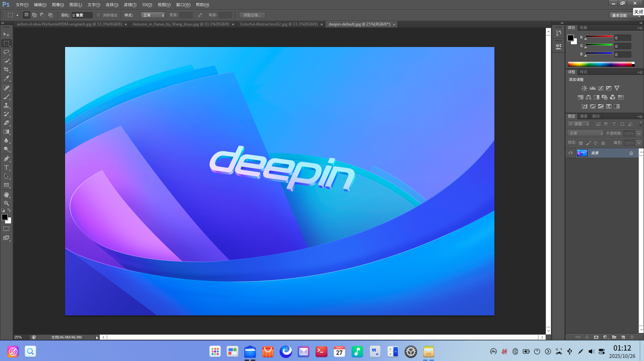This screenshot has height=361, width=644.
Task: Switch to the Autumn_in_Kanas document tab
Action: pos(181,24)
